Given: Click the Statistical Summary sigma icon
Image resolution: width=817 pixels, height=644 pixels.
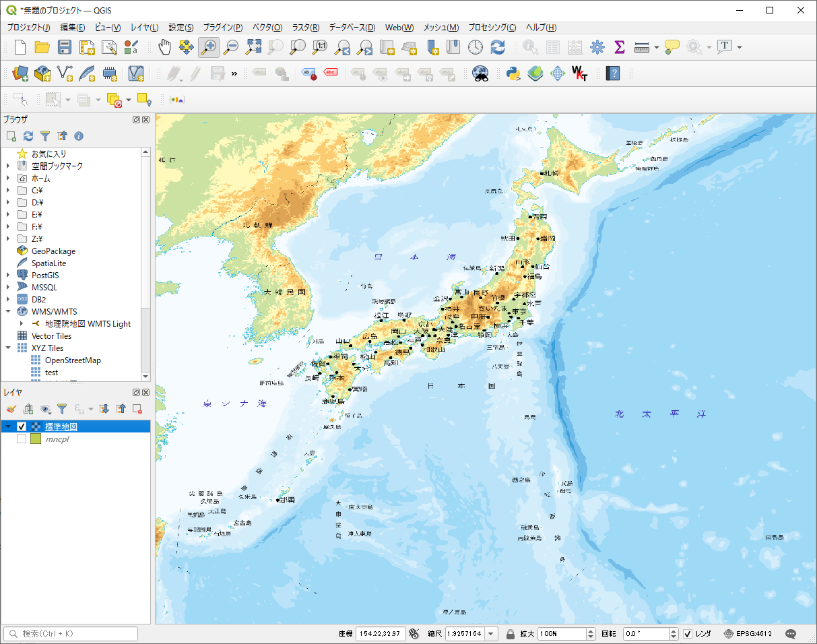Looking at the screenshot, I should [x=620, y=47].
